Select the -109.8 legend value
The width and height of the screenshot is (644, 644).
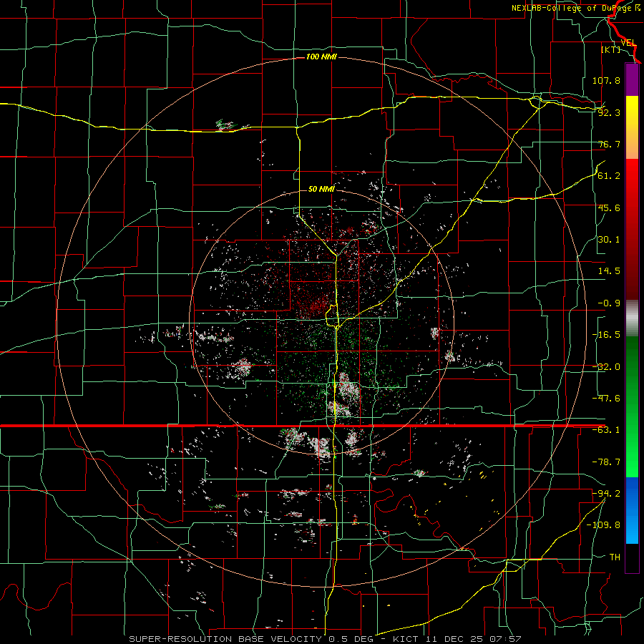tap(603, 525)
